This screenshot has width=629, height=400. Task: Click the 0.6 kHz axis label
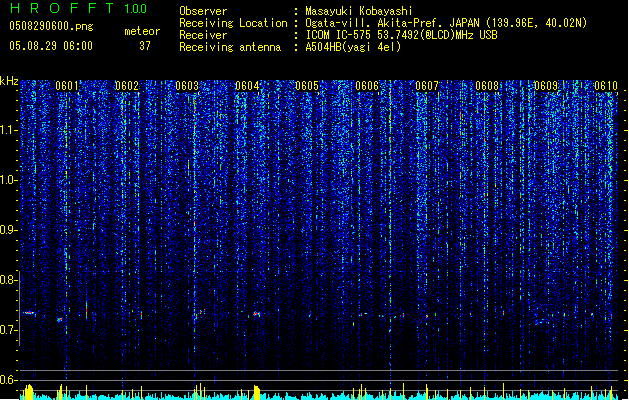(x=8, y=380)
